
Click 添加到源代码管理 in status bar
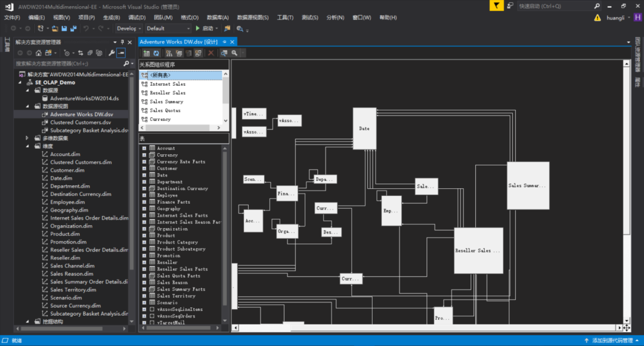click(x=612, y=341)
